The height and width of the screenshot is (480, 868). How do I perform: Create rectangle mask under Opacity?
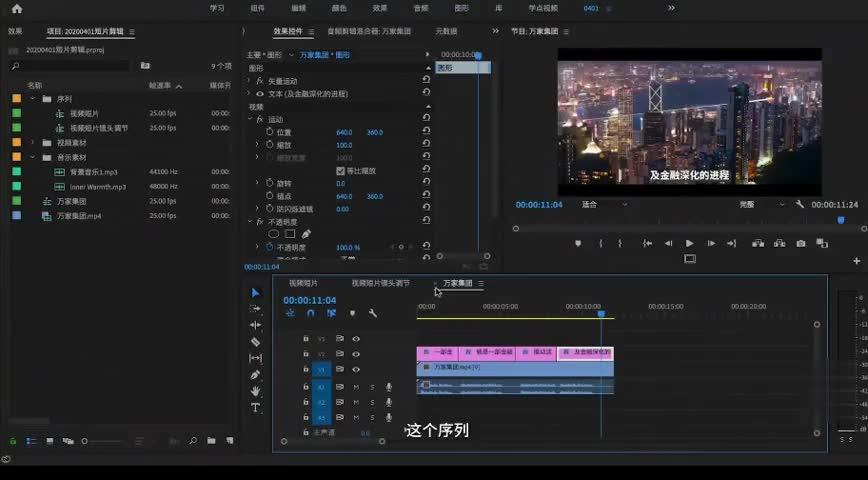(290, 234)
